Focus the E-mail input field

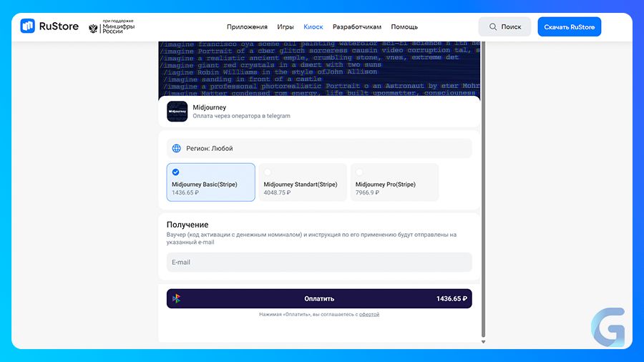pos(319,262)
